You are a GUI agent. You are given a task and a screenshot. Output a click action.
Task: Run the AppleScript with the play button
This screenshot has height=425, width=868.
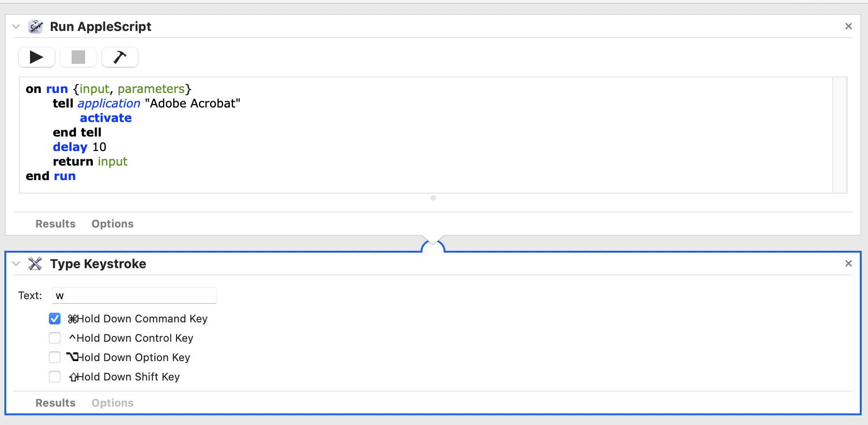click(x=36, y=57)
